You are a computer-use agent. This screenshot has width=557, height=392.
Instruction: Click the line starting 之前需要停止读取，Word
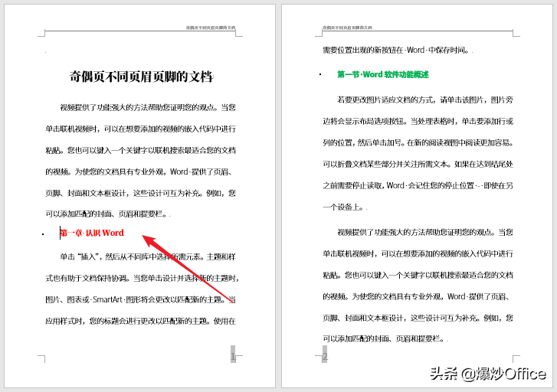[x=418, y=185]
